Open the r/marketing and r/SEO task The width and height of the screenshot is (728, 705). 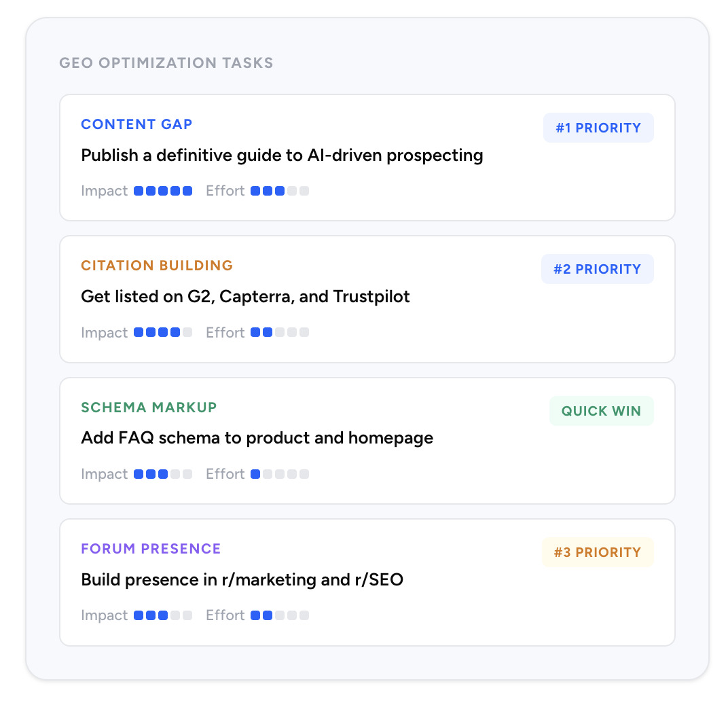[x=242, y=580]
